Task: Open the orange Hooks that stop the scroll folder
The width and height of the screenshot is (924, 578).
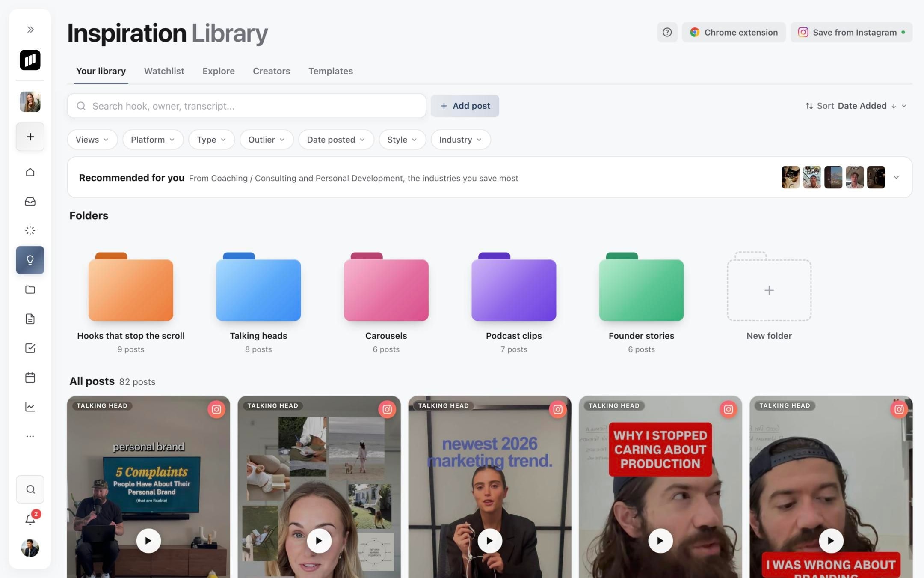Action: 131,287
